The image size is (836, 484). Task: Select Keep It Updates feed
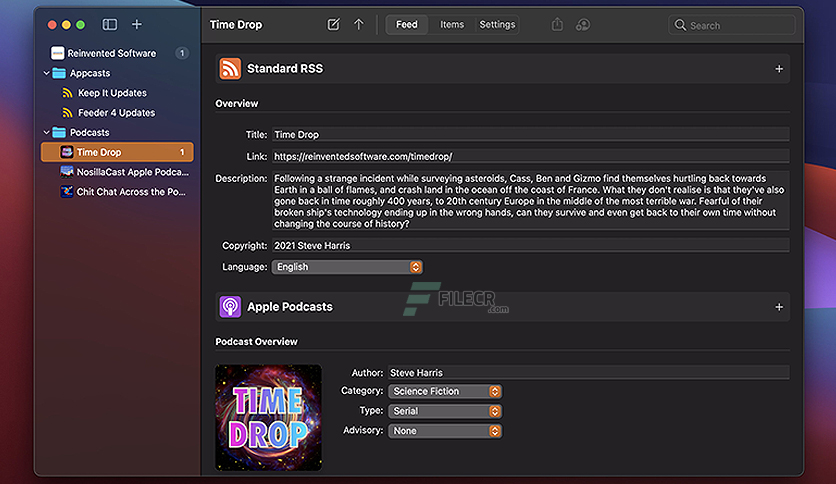coord(117,93)
